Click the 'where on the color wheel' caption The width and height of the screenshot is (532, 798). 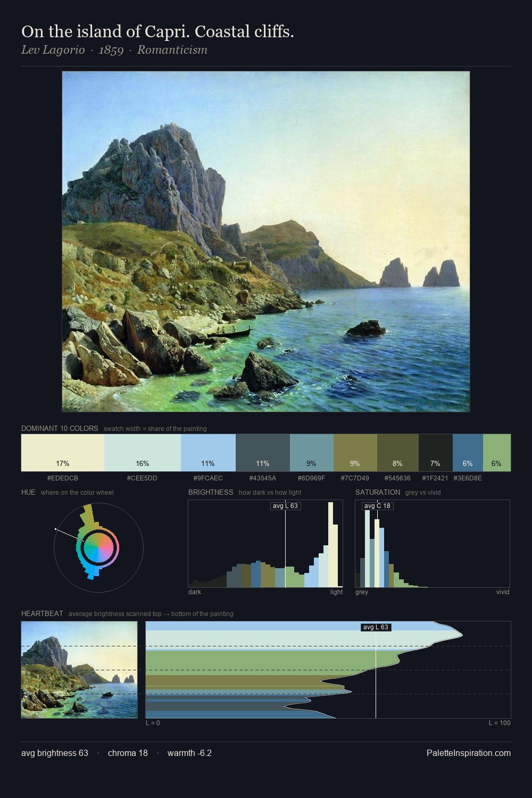click(77, 492)
